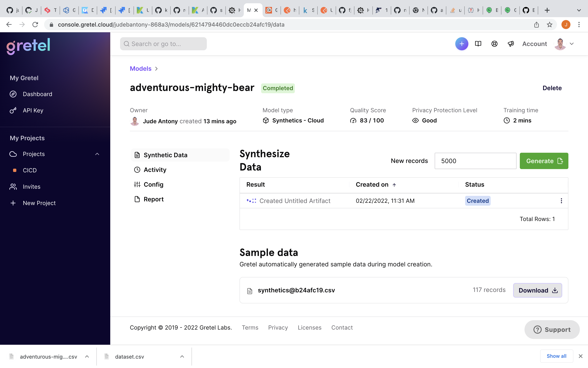Open the Contact footer link

pos(342,328)
